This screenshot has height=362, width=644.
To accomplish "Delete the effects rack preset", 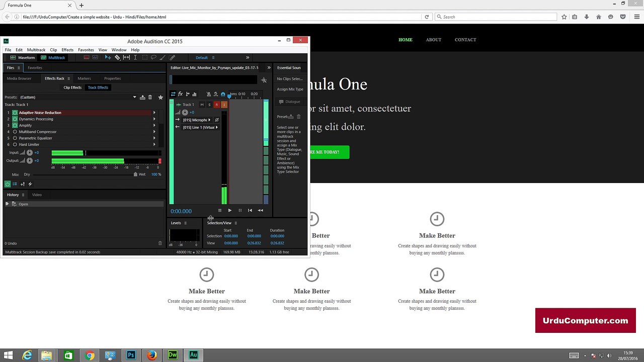I will pos(150,97).
